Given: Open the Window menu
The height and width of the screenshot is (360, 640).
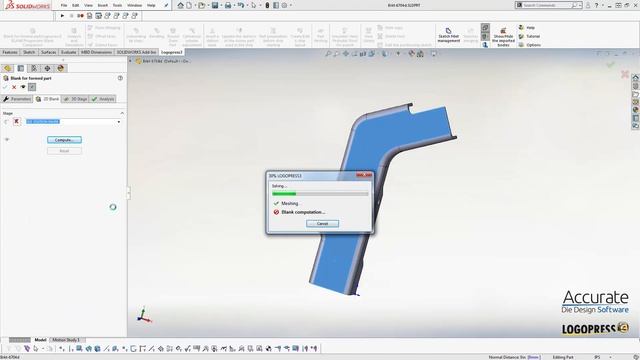Looking at the screenshot, I should 134,5.
